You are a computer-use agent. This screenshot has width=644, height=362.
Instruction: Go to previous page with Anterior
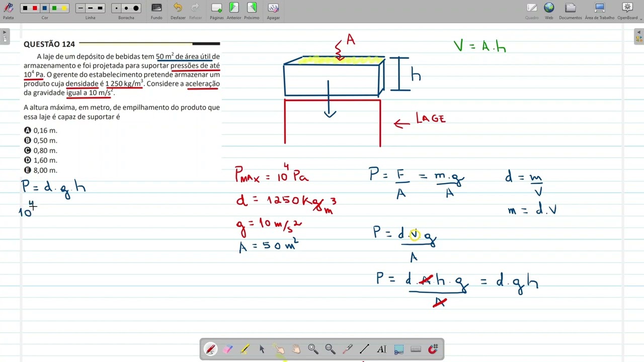(234, 11)
